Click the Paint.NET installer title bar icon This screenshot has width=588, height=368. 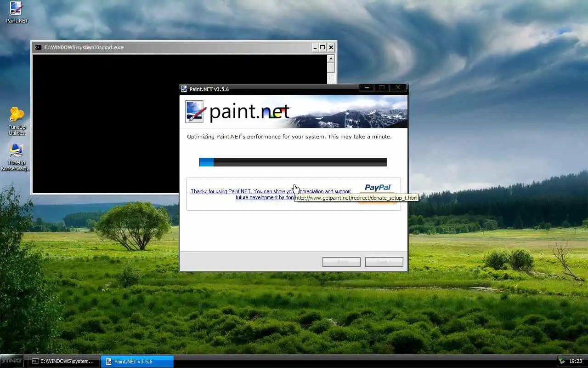click(x=184, y=89)
